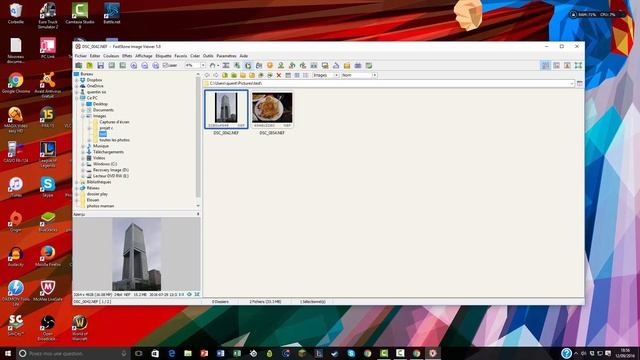Click the green person toolbar icon

coord(281,65)
